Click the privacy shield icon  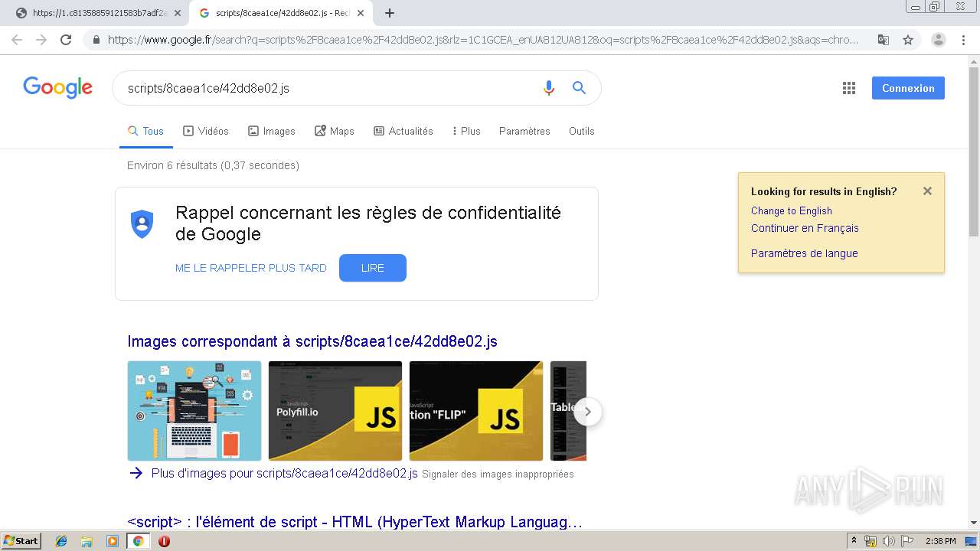tap(142, 224)
